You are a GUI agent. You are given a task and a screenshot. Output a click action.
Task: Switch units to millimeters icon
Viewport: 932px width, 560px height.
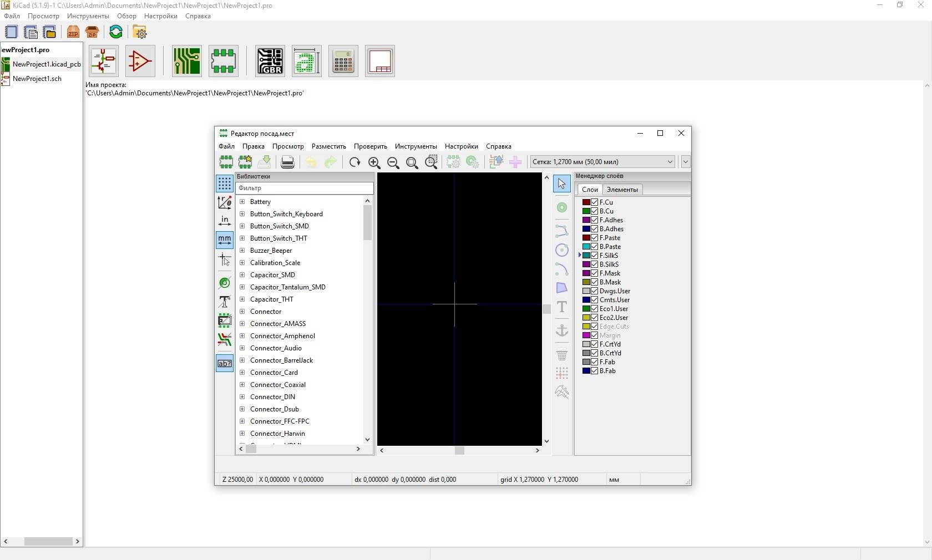(225, 240)
